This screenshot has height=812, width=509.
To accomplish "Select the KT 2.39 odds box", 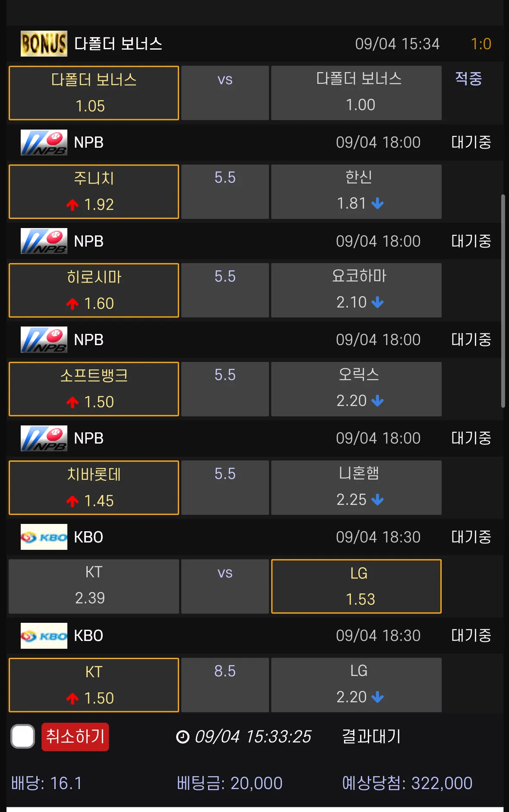I will point(94,586).
